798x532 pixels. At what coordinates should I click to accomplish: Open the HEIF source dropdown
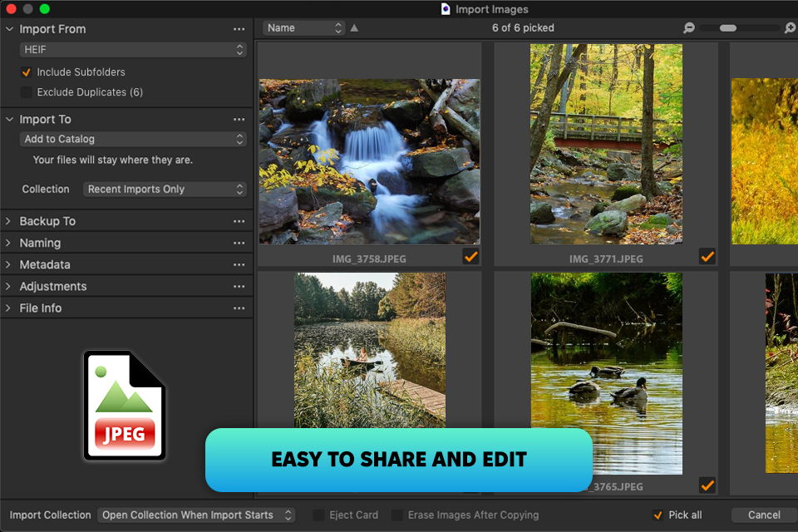[x=133, y=50]
